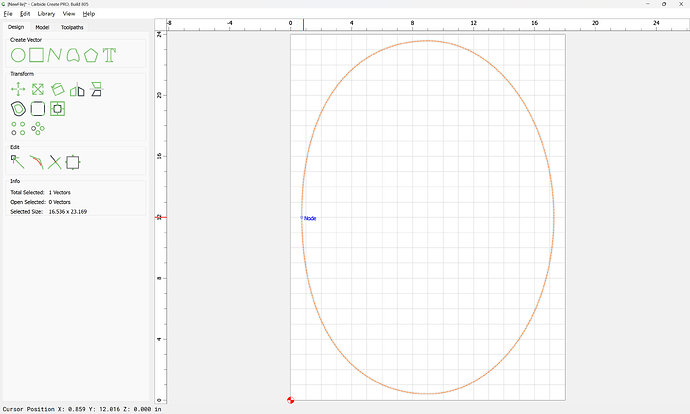
Task: Click the Total Selected 1 Vectors value
Action: 59,192
